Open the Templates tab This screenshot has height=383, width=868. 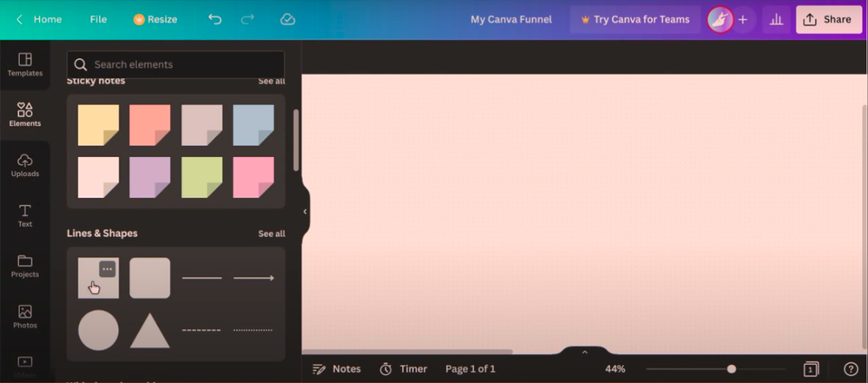(x=25, y=64)
